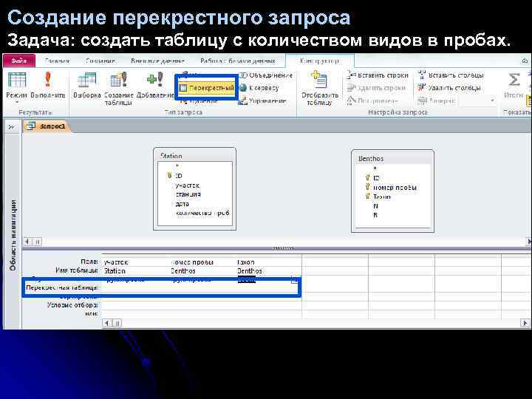Click Station in the Имя таблицы row
Screen dimensions: 532x399
point(135,270)
